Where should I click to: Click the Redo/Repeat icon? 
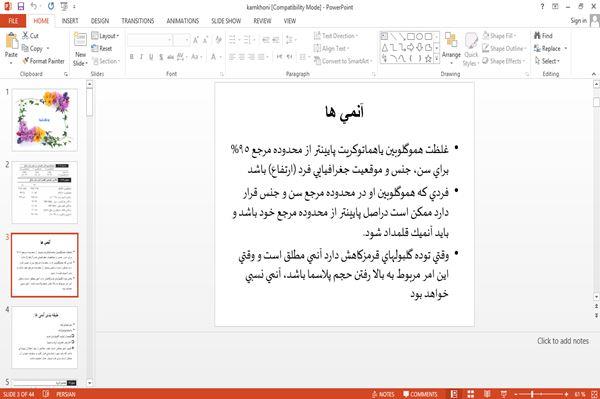click(x=51, y=6)
